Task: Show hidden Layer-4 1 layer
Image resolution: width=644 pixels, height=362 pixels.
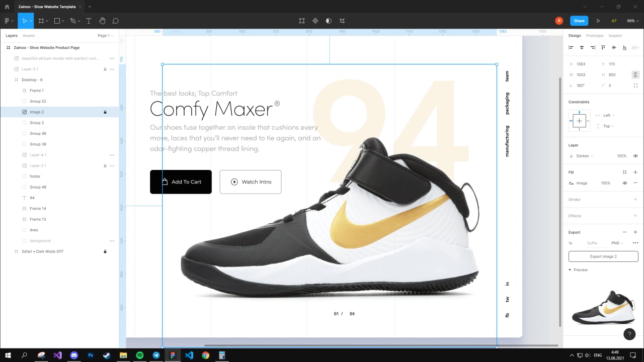Action: click(112, 155)
